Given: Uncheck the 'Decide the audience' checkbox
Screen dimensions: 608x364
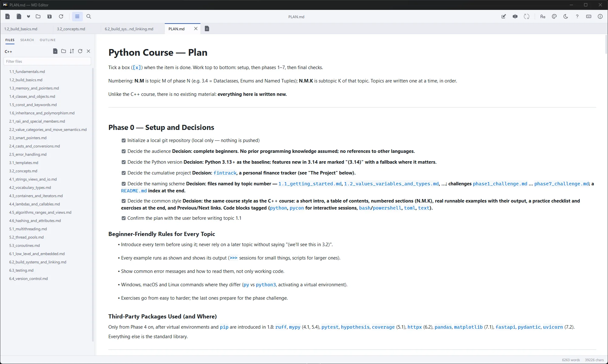Looking at the screenshot, I should coord(124,151).
